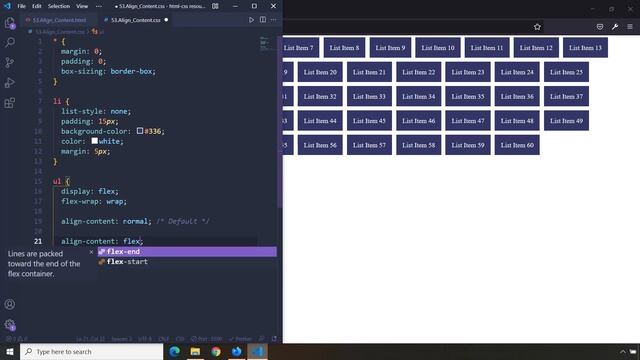Switch to VS Code from taskbar

257,351
